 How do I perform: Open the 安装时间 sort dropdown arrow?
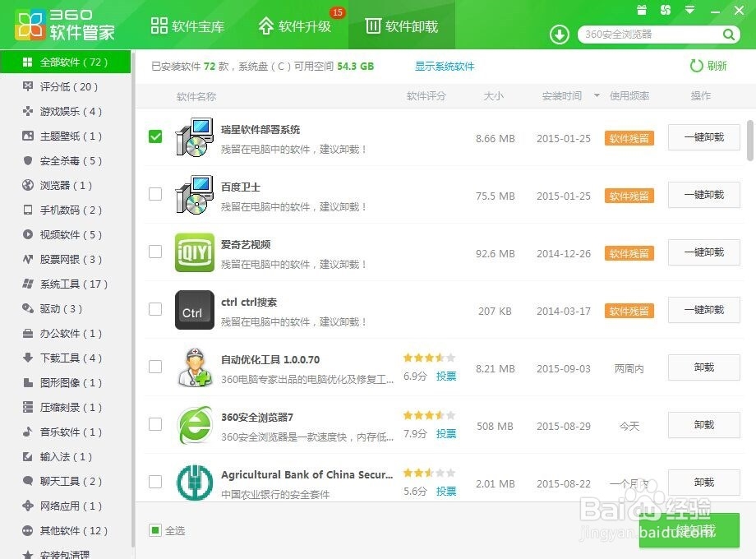click(x=597, y=95)
